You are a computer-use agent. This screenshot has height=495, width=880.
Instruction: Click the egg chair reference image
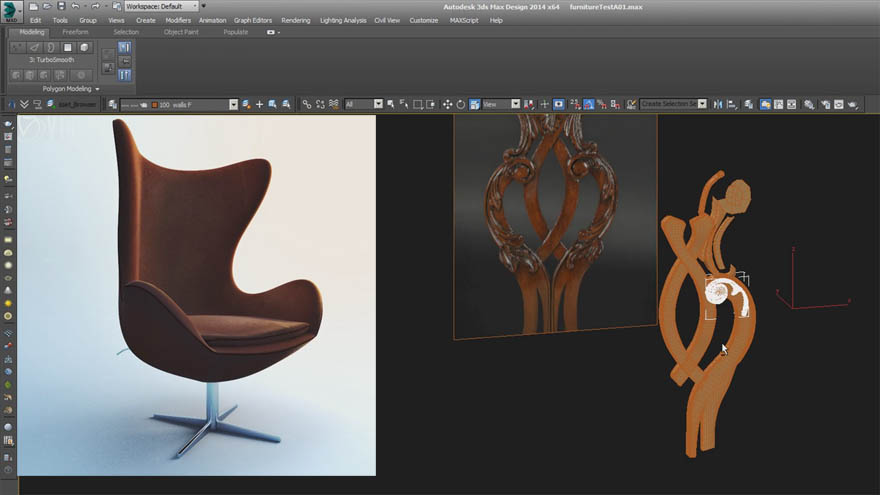point(196,295)
